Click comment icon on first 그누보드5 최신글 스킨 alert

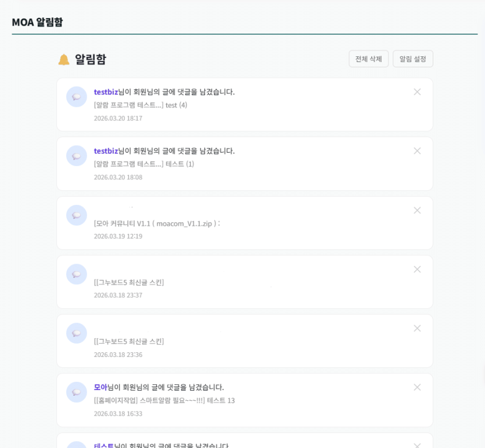76,274
